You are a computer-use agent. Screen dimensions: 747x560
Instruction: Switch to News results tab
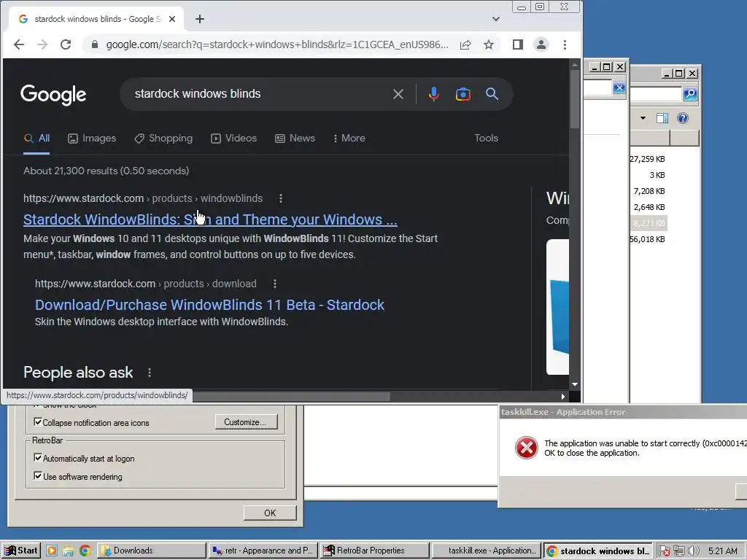coord(295,139)
